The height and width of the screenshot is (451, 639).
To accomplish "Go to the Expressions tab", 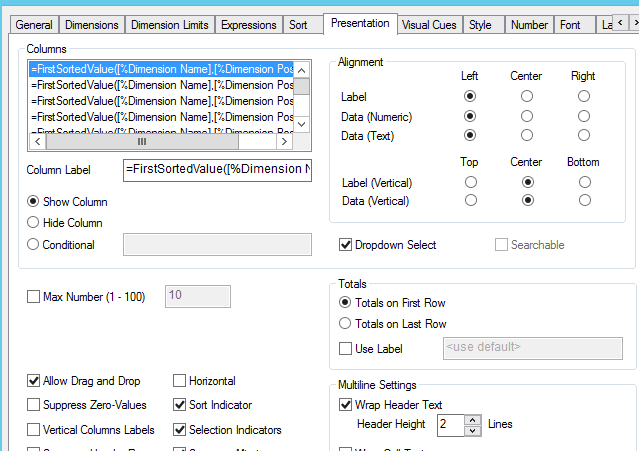I will click(x=249, y=25).
